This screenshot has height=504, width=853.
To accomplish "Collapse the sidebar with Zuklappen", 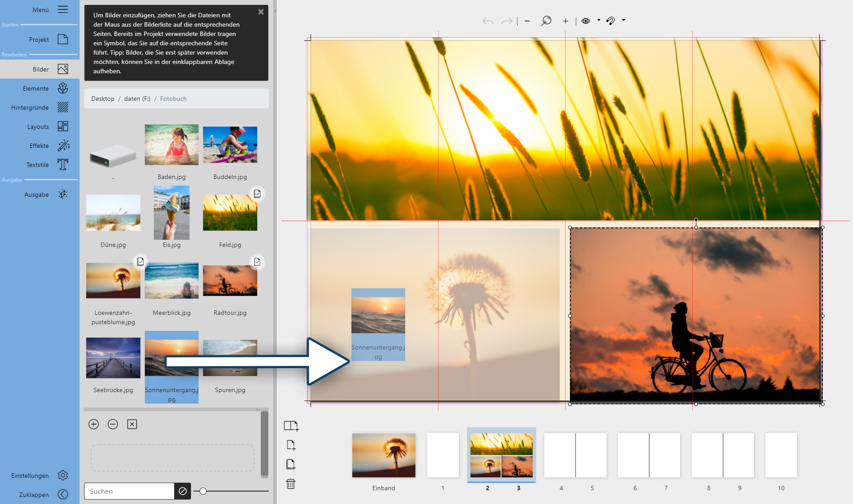I will coord(63,494).
